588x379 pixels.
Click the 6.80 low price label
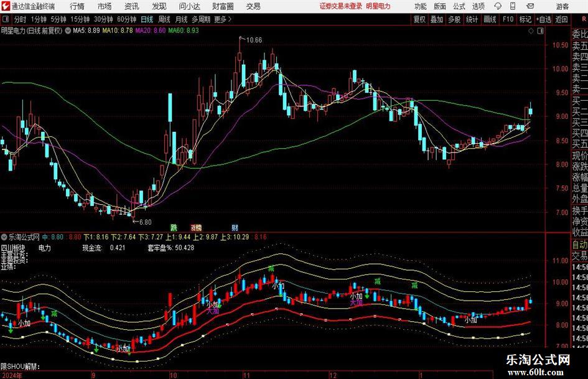click(145, 222)
